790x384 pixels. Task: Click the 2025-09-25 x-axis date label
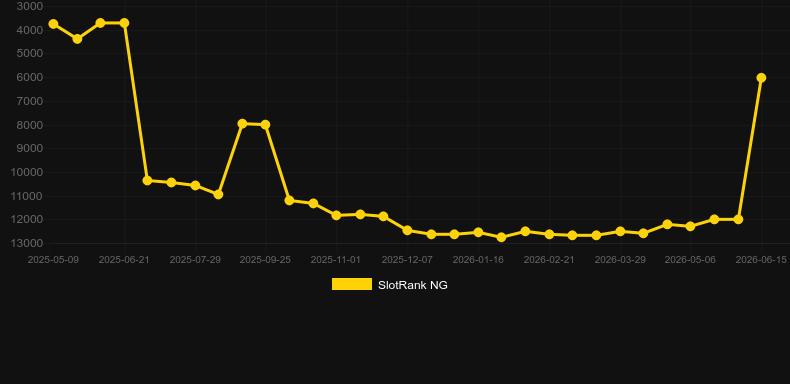coord(265,260)
